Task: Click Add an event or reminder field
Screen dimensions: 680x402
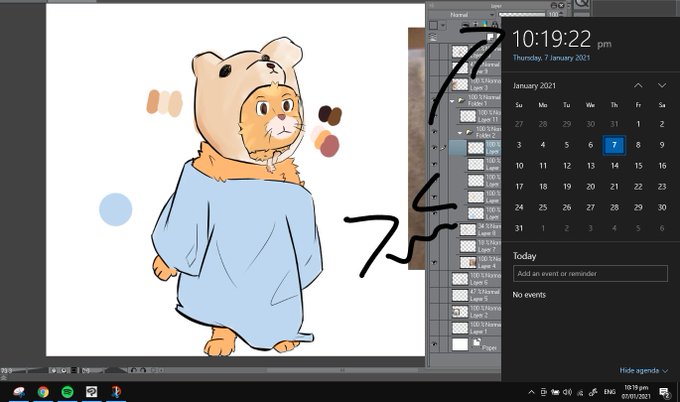Action: [x=590, y=274]
